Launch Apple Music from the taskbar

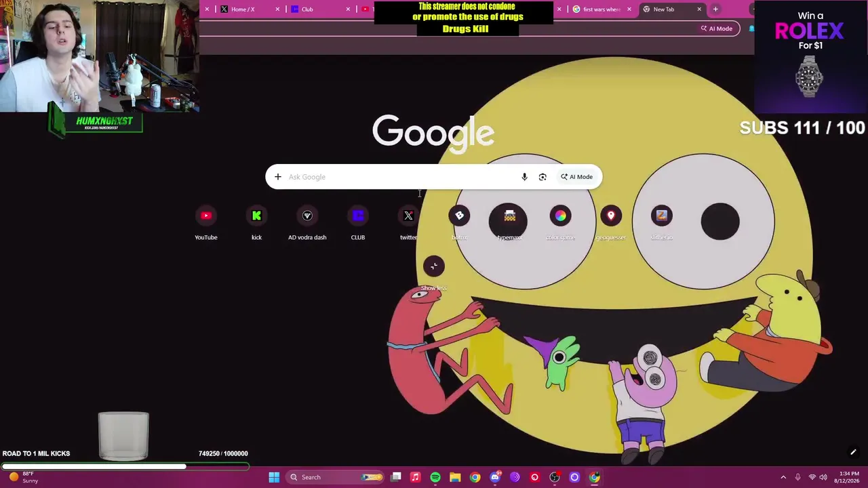416,477
